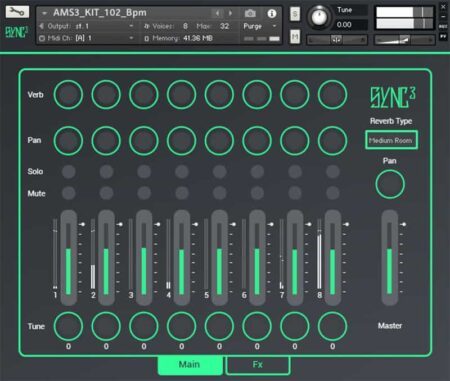Adjust the header Tune knob

coord(319,16)
